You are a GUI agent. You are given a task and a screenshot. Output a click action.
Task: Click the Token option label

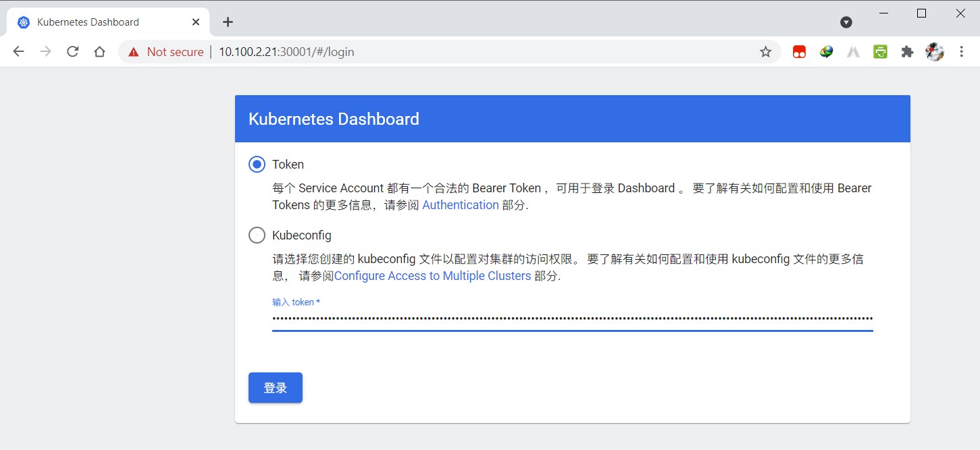point(288,164)
